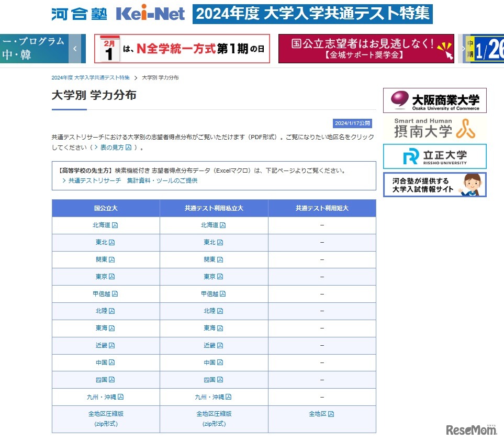The width and height of the screenshot is (504, 442).
Task: Open the 金城サポート奨学金 banner
Action: pos(366,49)
